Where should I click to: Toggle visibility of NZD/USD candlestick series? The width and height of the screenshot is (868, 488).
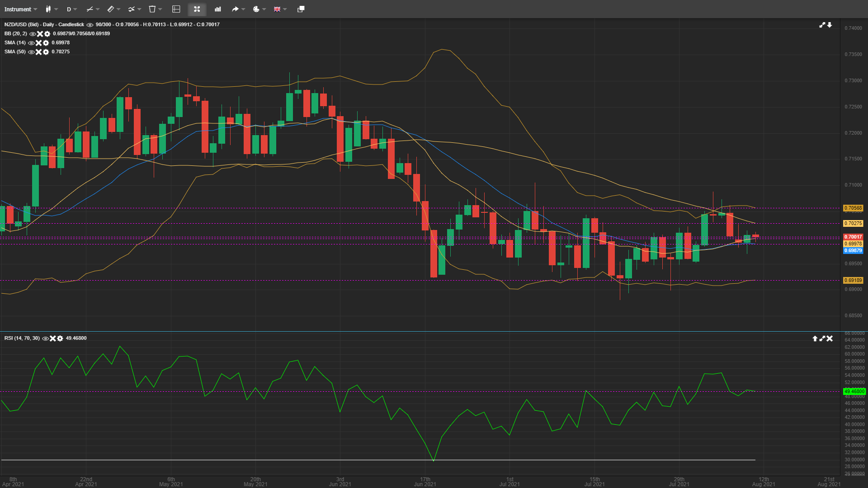click(x=90, y=25)
